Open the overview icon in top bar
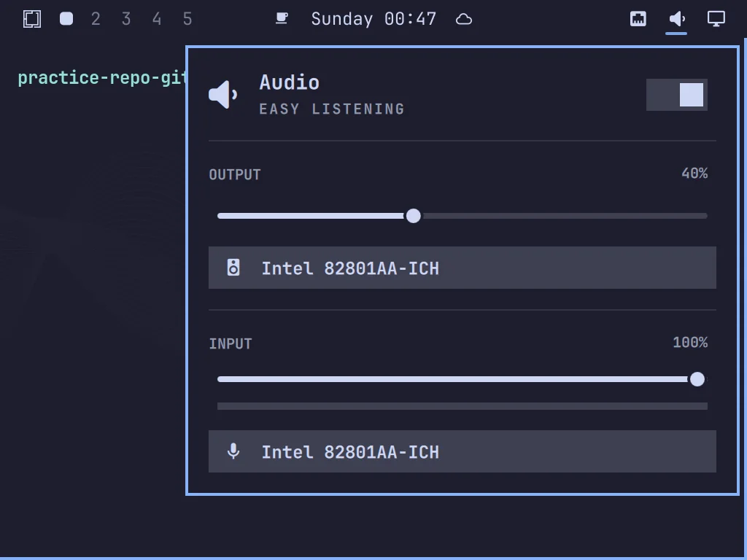This screenshot has width=747, height=560. [x=32, y=19]
